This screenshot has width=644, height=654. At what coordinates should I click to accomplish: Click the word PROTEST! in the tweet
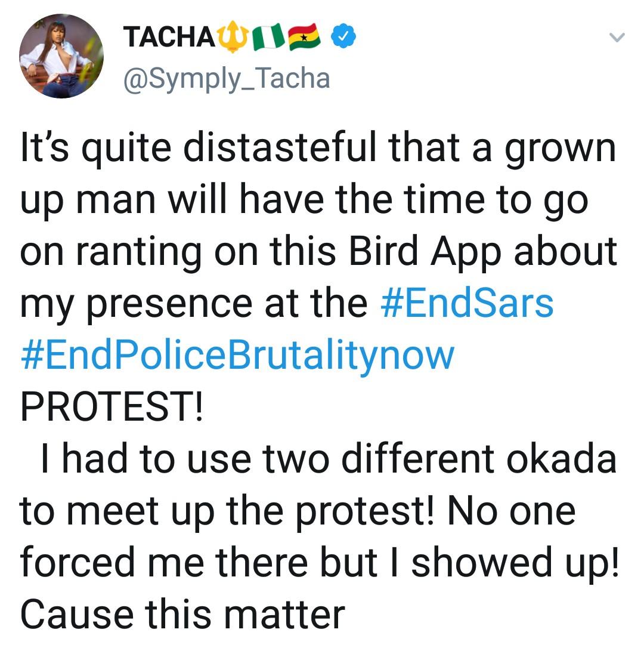tap(112, 406)
